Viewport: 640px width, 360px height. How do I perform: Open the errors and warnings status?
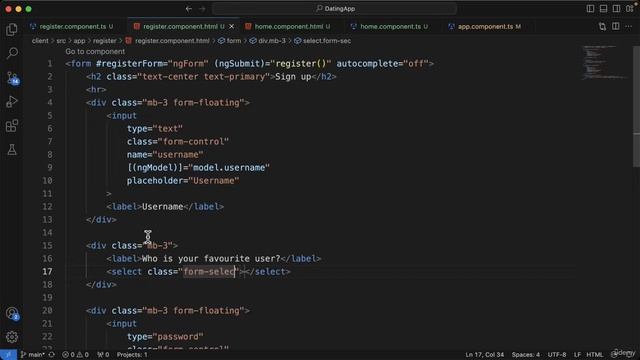click(75, 355)
